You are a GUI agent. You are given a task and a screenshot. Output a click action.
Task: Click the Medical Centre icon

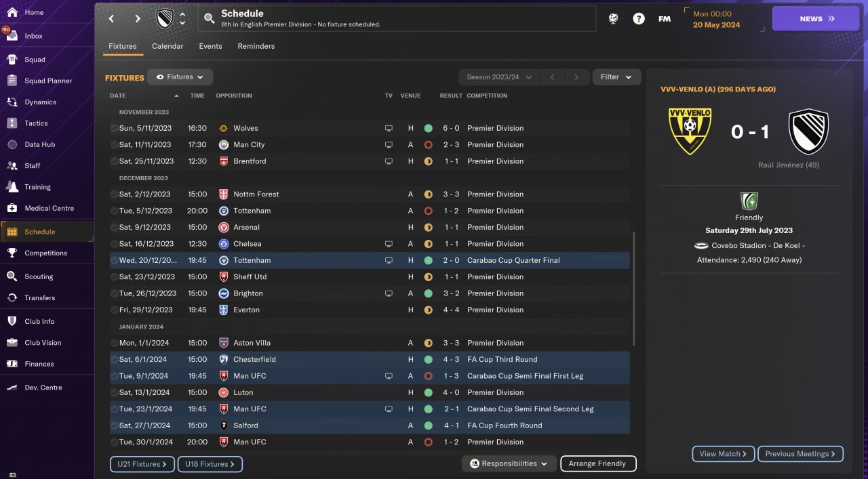(12, 208)
